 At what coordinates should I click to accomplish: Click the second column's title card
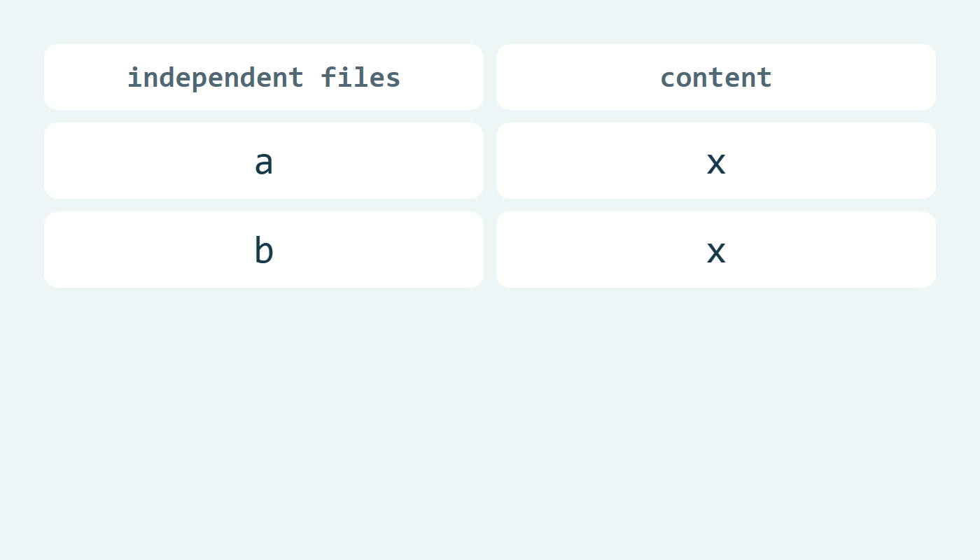(716, 77)
